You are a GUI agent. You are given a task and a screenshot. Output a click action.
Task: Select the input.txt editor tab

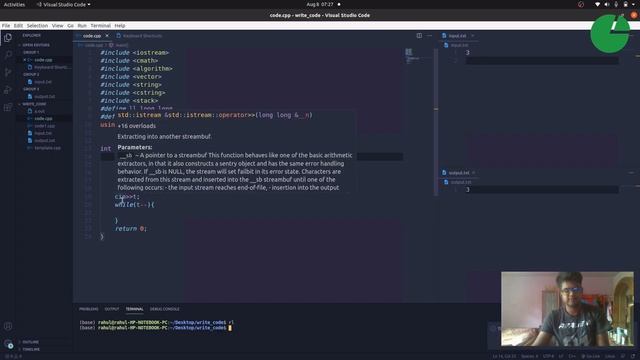[458, 36]
